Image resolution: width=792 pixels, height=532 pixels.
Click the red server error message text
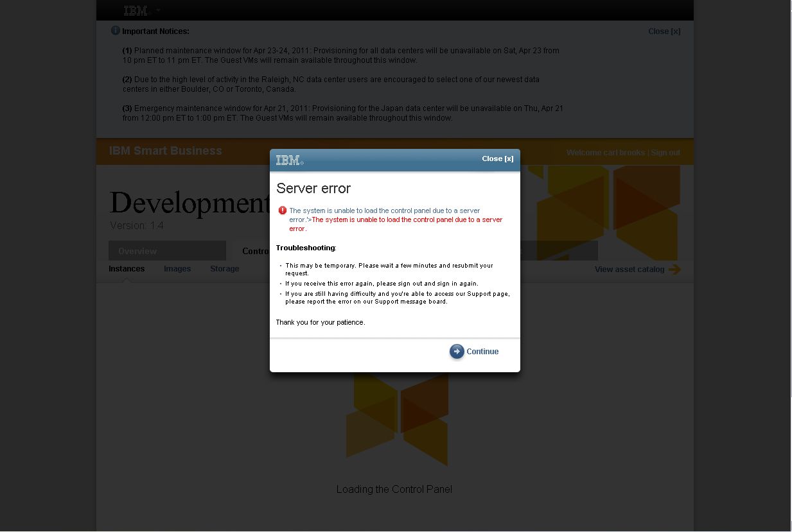pyautogui.click(x=396, y=224)
